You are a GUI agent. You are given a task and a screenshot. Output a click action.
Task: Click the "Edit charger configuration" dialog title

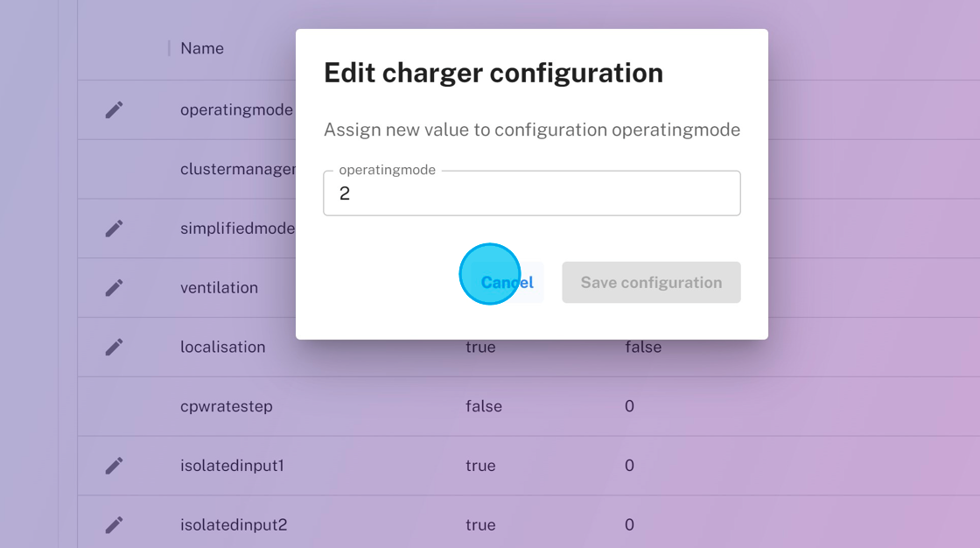pos(493,73)
